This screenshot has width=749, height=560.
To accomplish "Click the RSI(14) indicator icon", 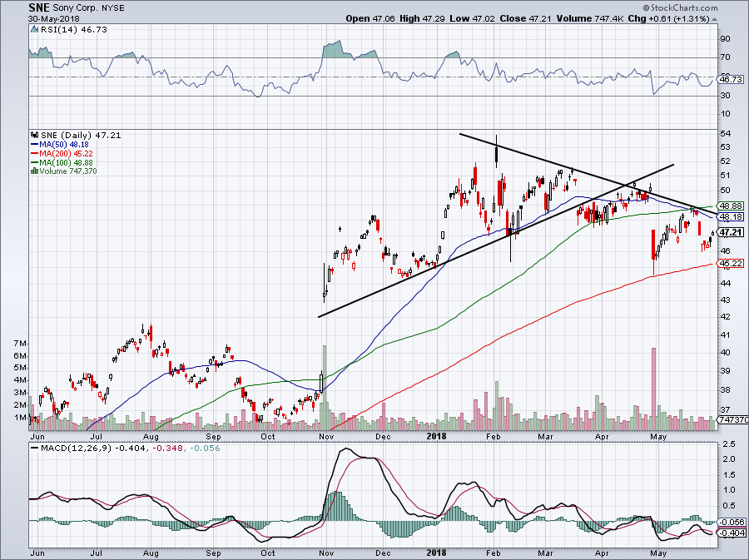I will (34, 30).
